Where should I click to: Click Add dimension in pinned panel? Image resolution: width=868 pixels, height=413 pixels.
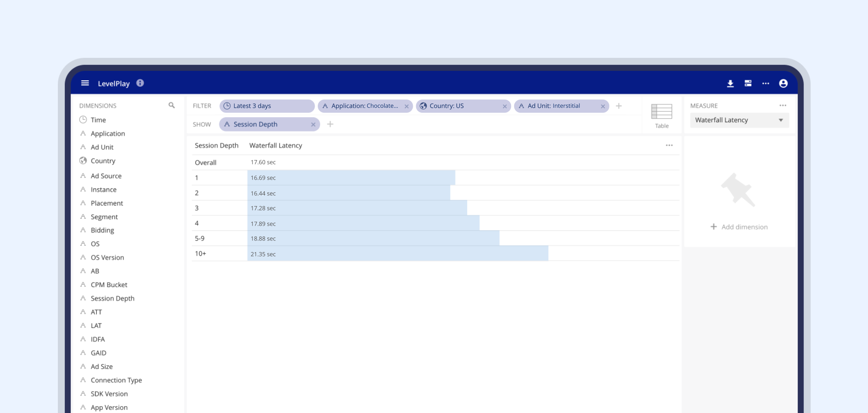pos(739,227)
